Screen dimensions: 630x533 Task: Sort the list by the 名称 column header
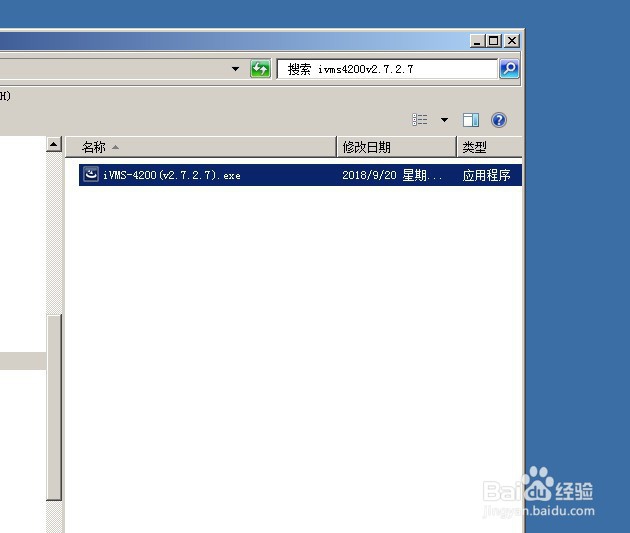tap(200, 147)
